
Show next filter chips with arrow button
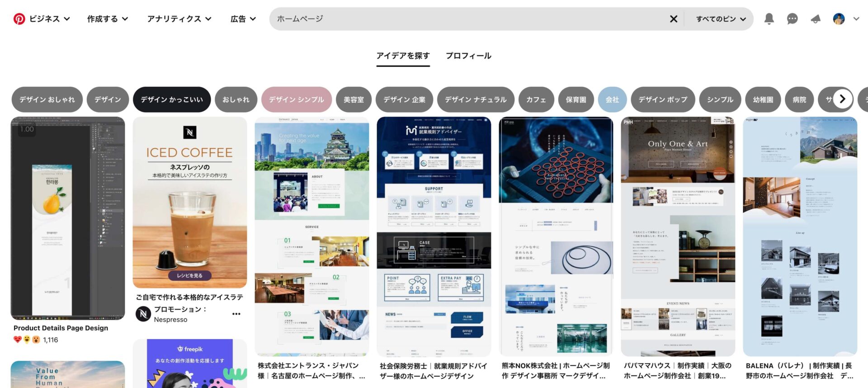842,99
